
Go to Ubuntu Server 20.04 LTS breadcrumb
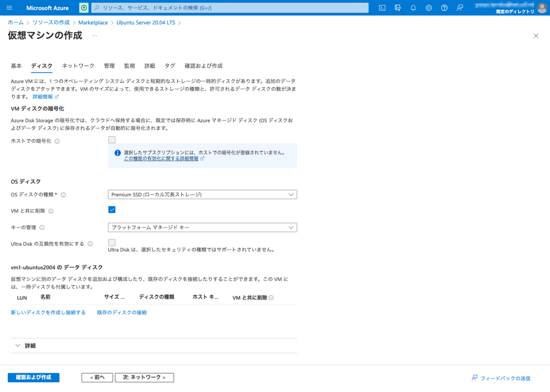[x=146, y=22]
